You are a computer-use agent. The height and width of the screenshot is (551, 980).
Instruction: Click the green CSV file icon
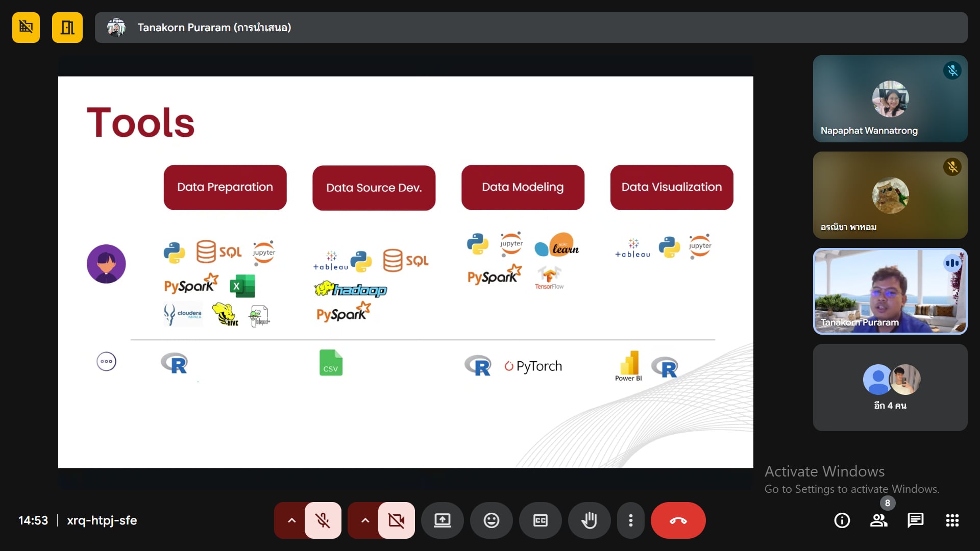pos(331,363)
